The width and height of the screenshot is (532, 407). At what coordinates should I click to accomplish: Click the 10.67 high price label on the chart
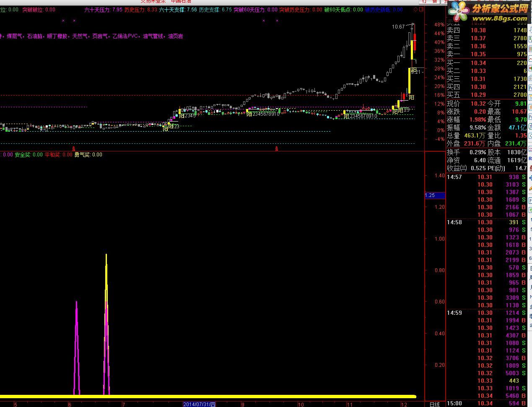(398, 27)
